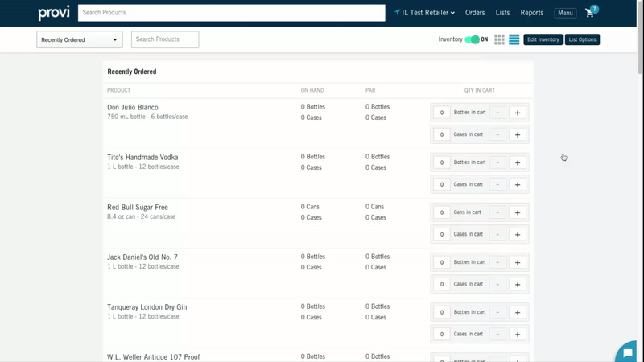
Task: Edit Don Julio Blanco cases quantity field
Action: (441, 134)
